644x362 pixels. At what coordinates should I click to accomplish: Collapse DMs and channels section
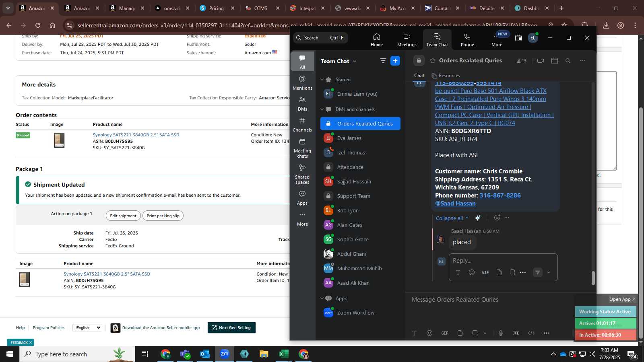[x=322, y=109]
